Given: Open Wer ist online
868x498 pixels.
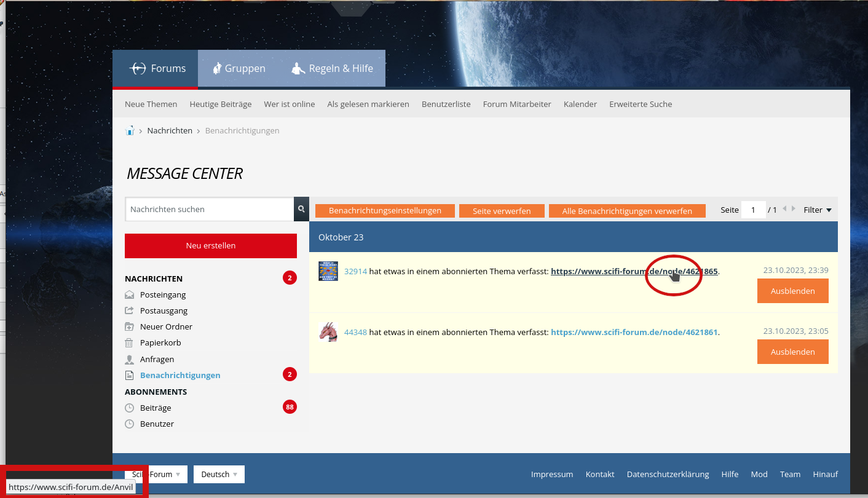Looking at the screenshot, I should (290, 104).
